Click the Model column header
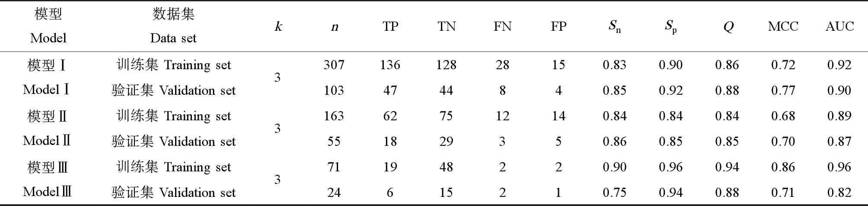The image size is (868, 206). [x=48, y=26]
